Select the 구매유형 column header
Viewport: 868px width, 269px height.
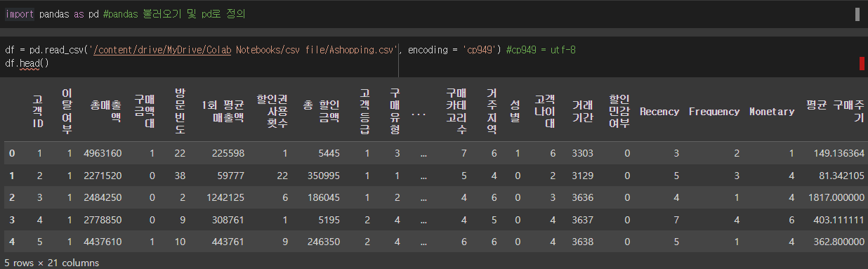tap(394, 112)
